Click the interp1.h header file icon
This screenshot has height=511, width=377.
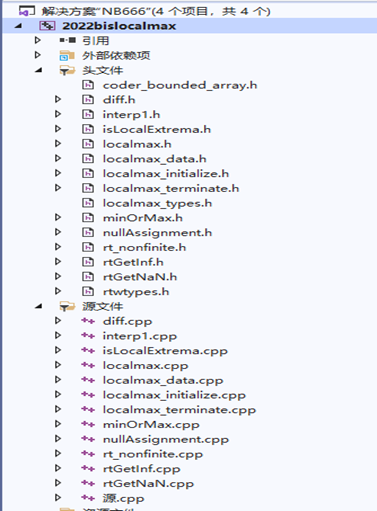(x=88, y=114)
